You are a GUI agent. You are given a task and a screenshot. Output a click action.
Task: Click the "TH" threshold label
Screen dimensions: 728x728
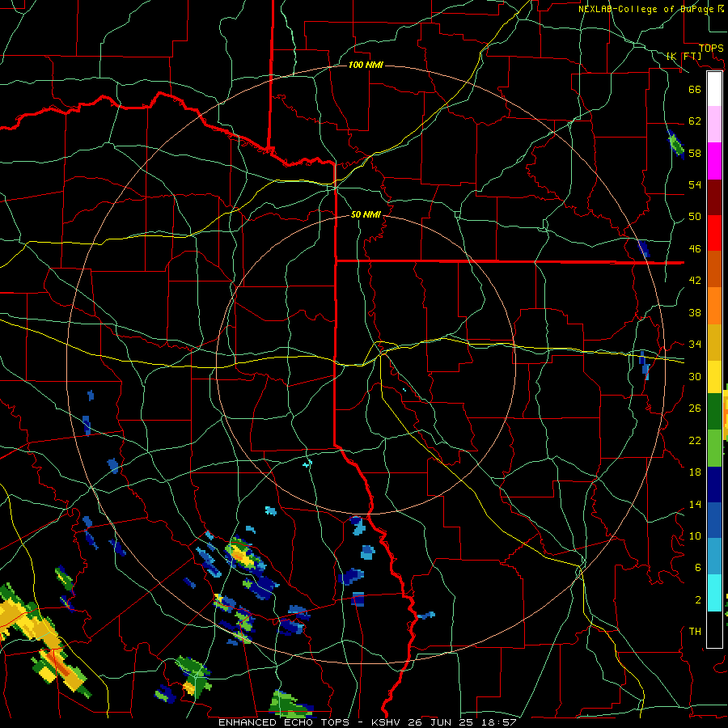pos(695,632)
